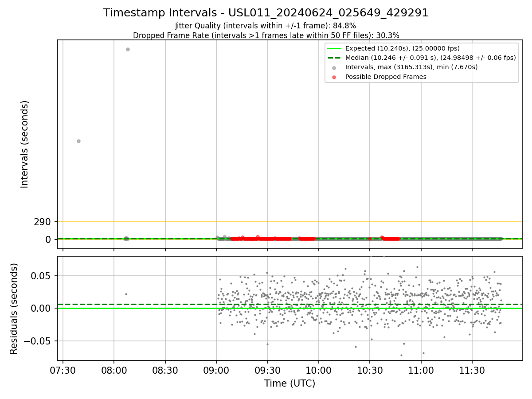The width and height of the screenshot is (532, 399).
Task: Click the 0.05 residuals tick label
Action: (x=40, y=276)
